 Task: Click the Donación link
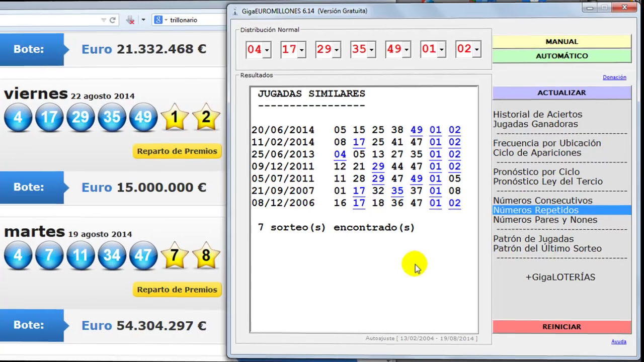(614, 77)
